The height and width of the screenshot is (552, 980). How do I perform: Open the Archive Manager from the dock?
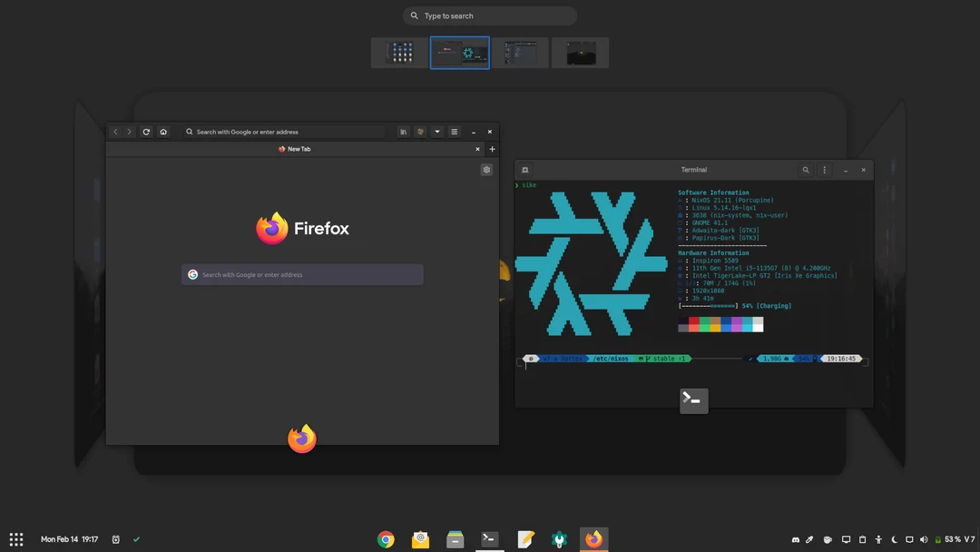pos(455,539)
